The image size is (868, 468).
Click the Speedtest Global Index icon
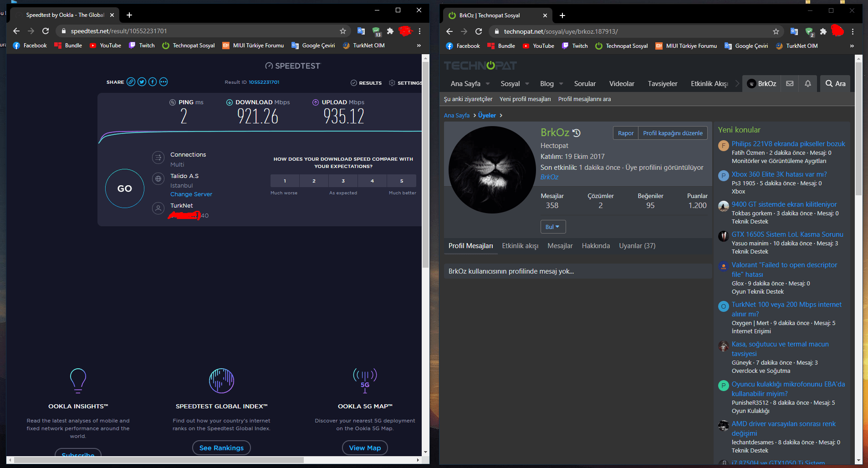[221, 381]
